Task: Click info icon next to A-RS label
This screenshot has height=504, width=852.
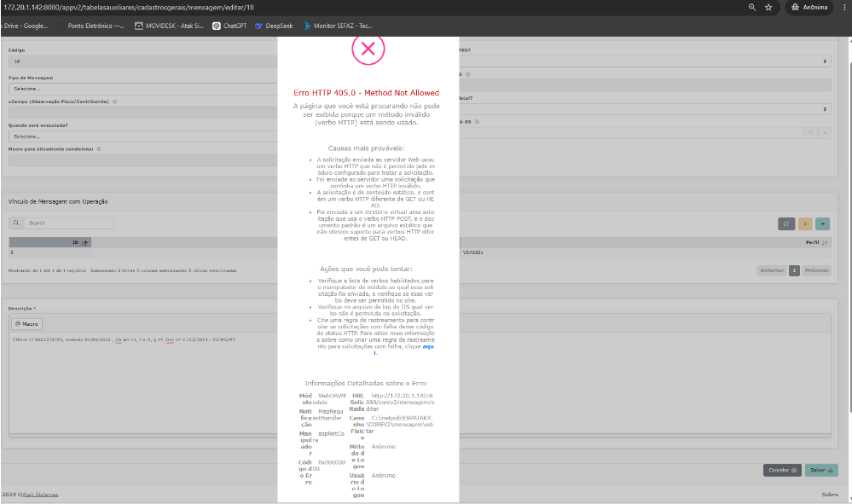Action: coord(477,122)
